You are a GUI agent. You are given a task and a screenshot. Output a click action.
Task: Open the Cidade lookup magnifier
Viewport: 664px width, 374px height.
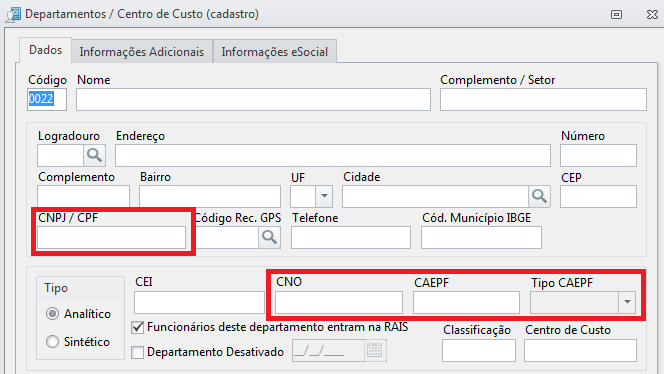(x=539, y=196)
